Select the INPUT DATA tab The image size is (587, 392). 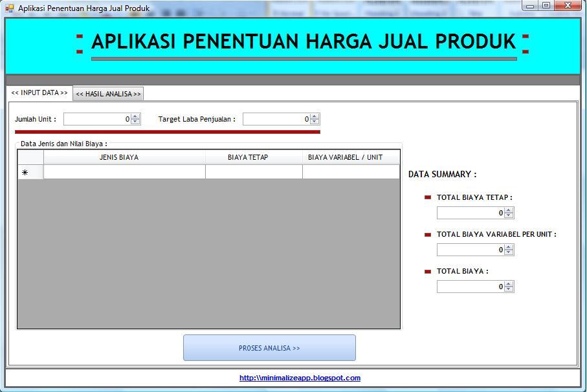[x=38, y=93]
